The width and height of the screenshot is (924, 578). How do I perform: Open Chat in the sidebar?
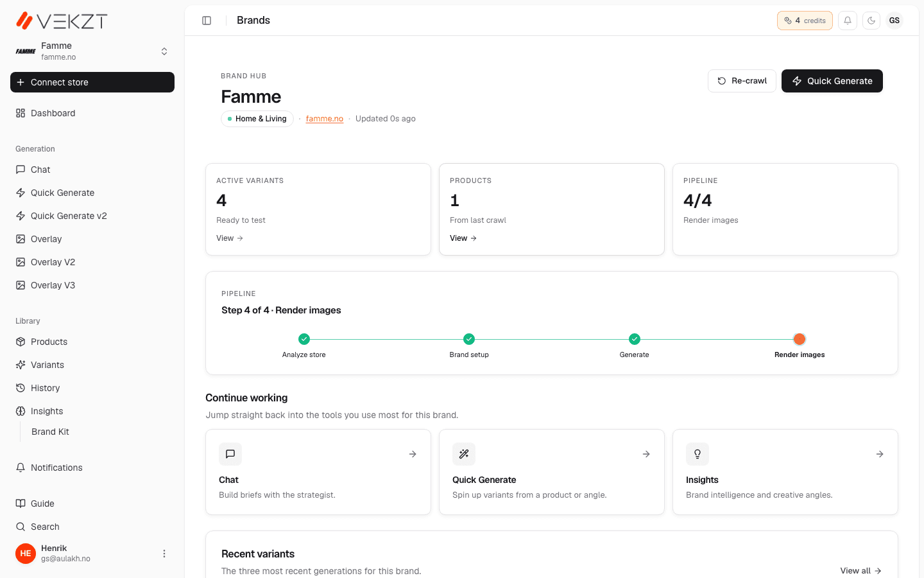coord(92,170)
